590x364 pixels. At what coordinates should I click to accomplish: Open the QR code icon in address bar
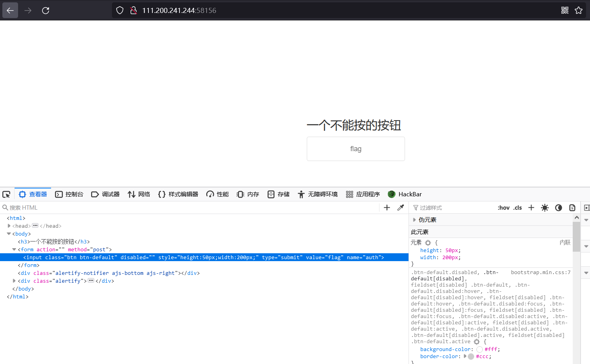tap(565, 10)
